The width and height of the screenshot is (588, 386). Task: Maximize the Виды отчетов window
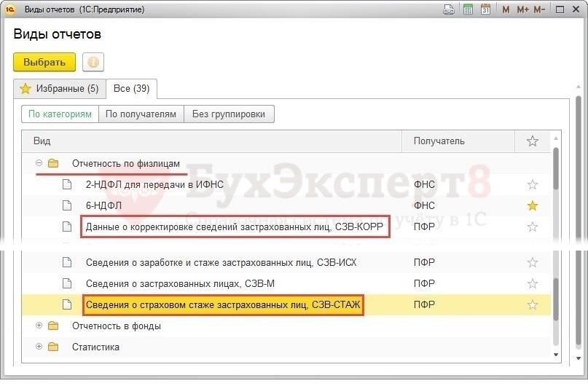(560, 9)
